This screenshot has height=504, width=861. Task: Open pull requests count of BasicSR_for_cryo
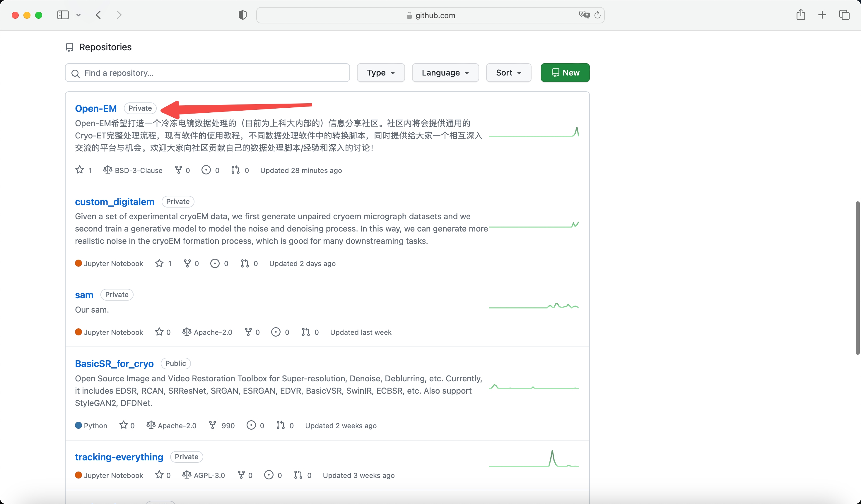click(285, 426)
